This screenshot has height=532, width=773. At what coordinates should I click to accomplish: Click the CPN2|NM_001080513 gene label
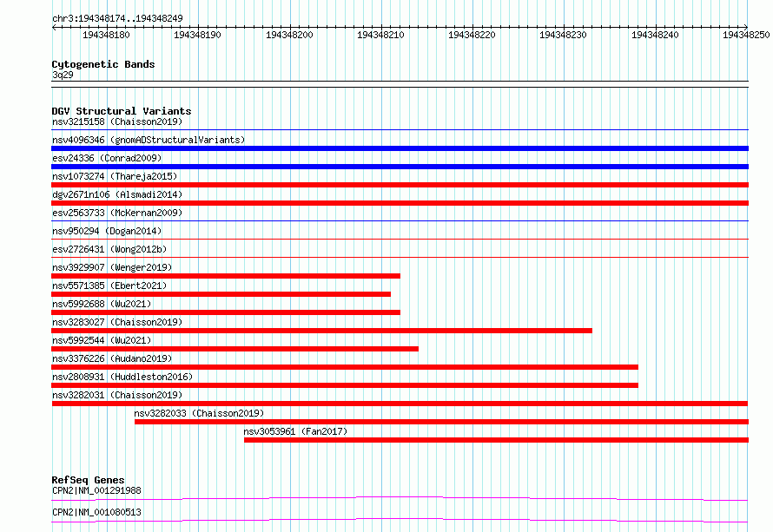96,512
